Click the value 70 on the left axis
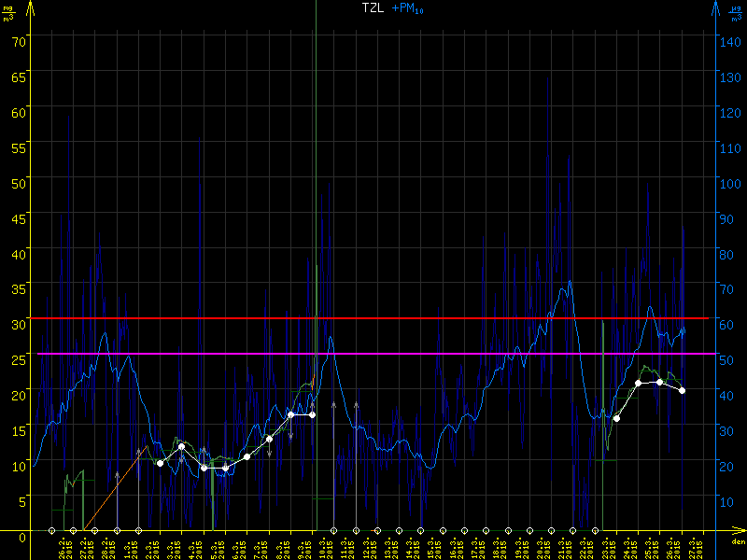This screenshot has width=747, height=560. (x=17, y=40)
